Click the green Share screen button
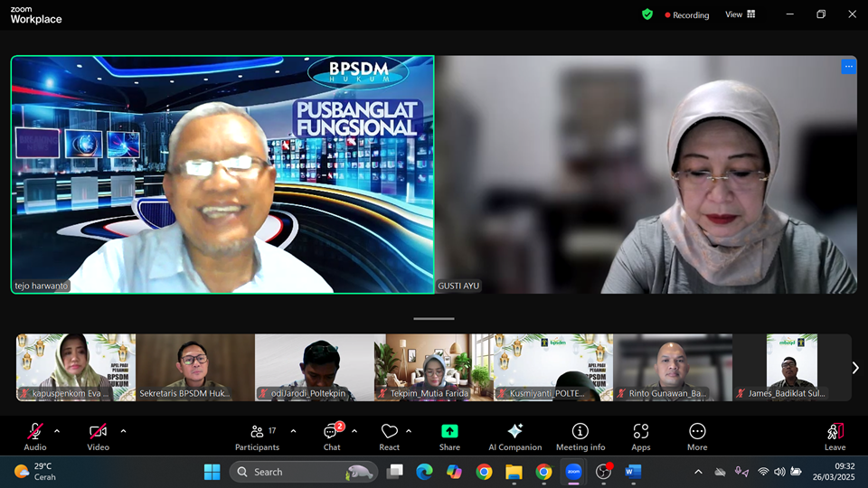Image resolution: width=868 pixels, height=488 pixels. (x=449, y=436)
